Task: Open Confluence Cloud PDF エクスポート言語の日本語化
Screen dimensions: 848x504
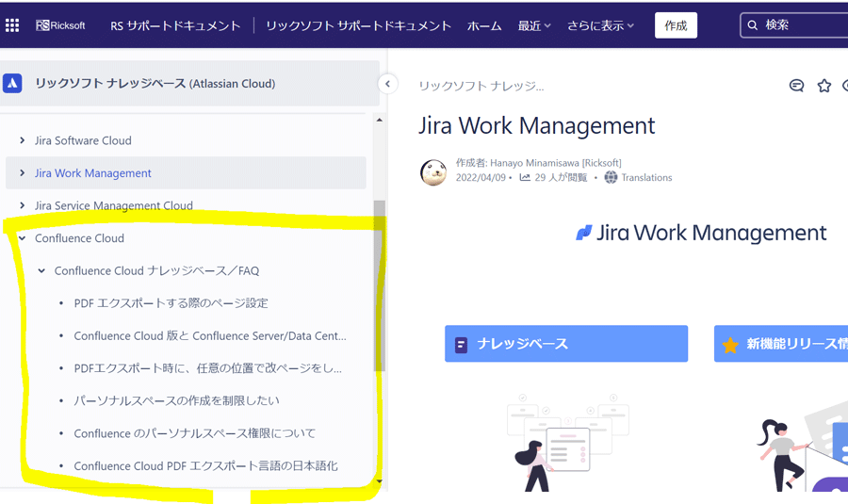Action: 206,465
